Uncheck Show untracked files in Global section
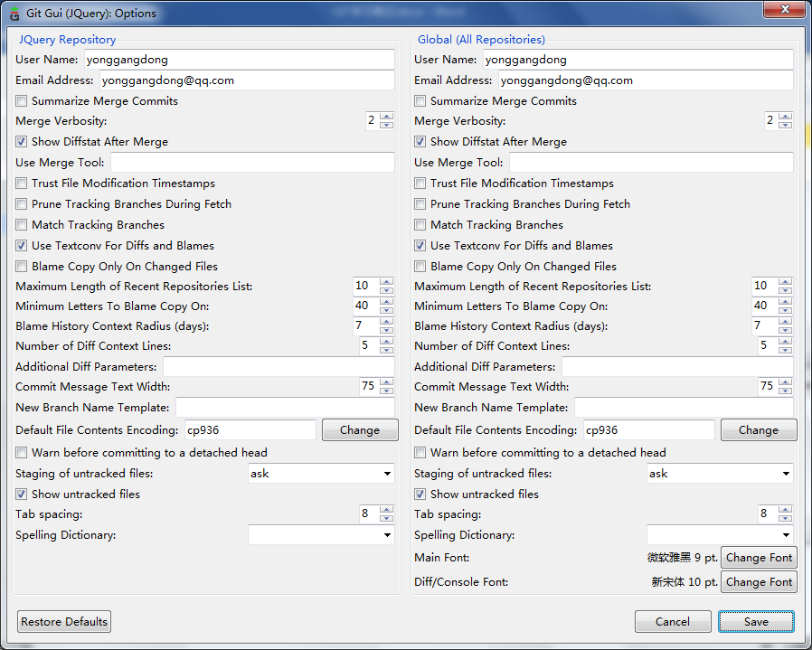The height and width of the screenshot is (650, 812). click(x=420, y=495)
